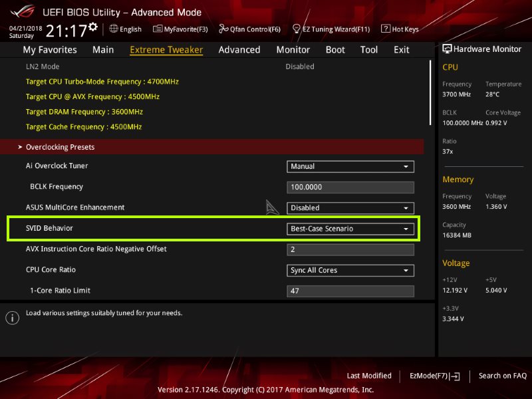Switch to the Main tab
Image resolution: width=532 pixels, height=399 pixels.
[x=103, y=50]
